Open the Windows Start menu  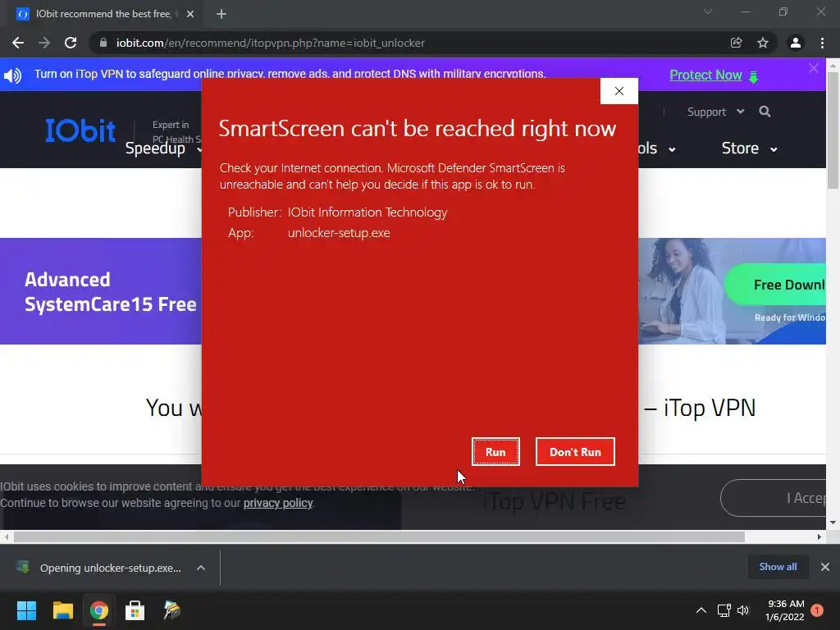pyautogui.click(x=26, y=610)
